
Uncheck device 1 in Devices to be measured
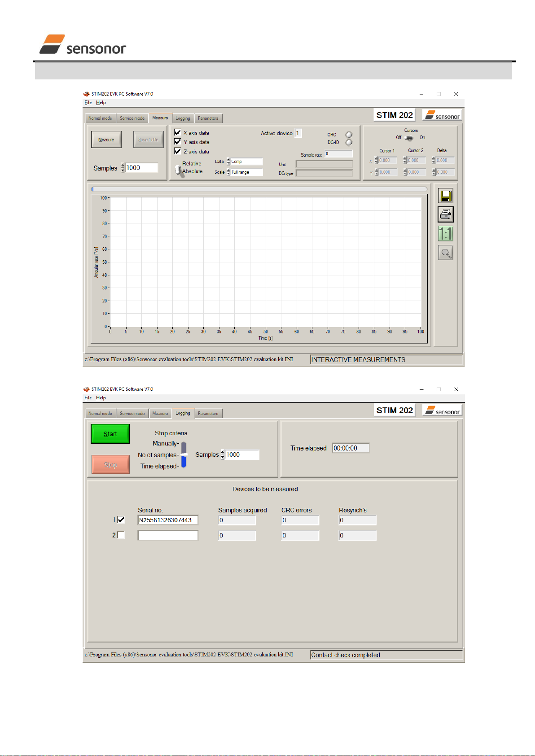pos(121,520)
